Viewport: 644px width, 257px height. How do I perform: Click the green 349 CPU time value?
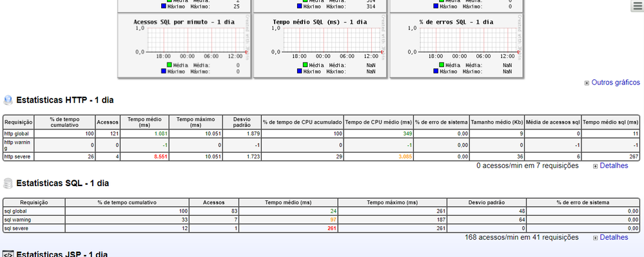pos(407,134)
